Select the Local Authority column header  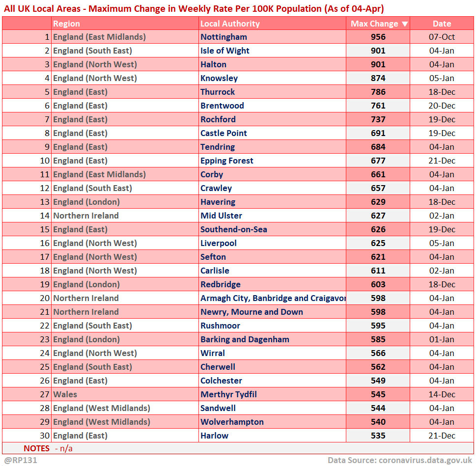(x=230, y=24)
